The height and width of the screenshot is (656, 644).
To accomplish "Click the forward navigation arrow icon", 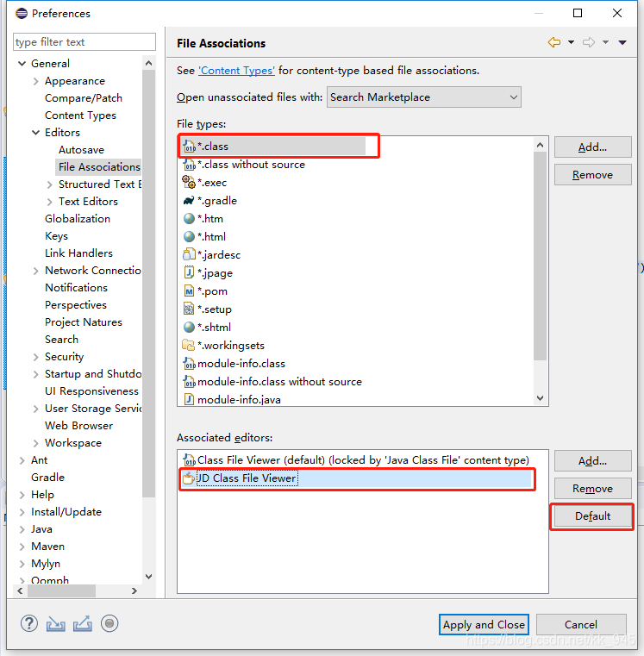I will (589, 42).
